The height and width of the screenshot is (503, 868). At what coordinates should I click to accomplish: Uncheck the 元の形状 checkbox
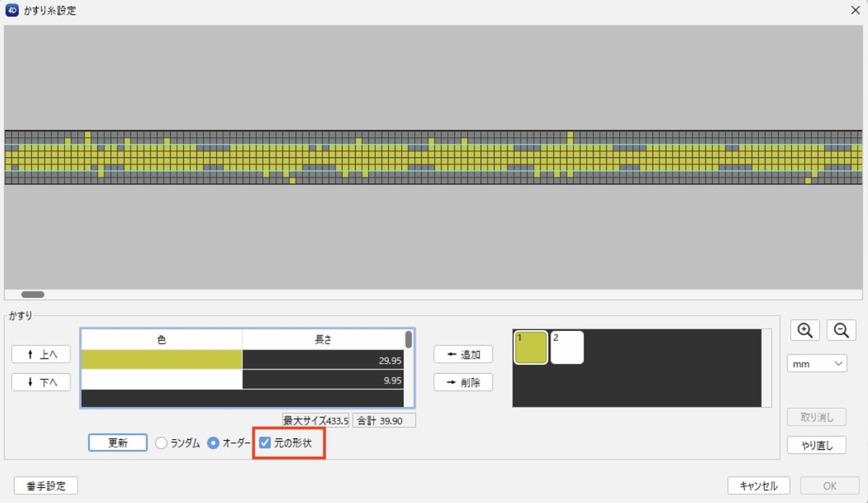click(265, 443)
